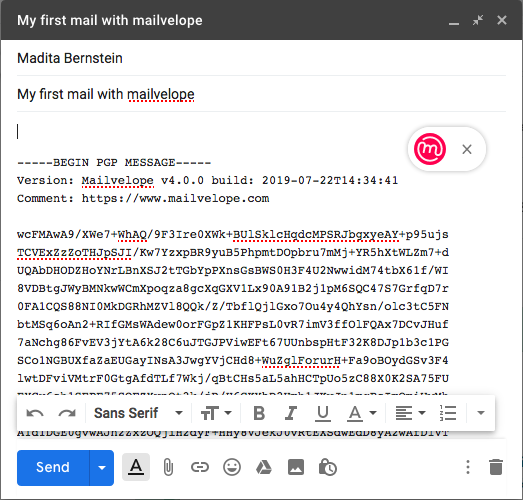Send the email
This screenshot has height=500, width=523.
point(53,468)
